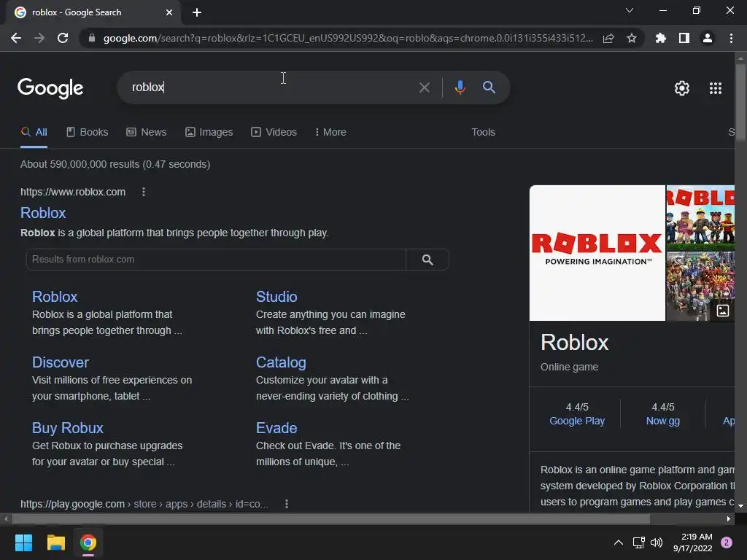Open the Catalog sitelink
The height and width of the screenshot is (560, 747).
281,362
